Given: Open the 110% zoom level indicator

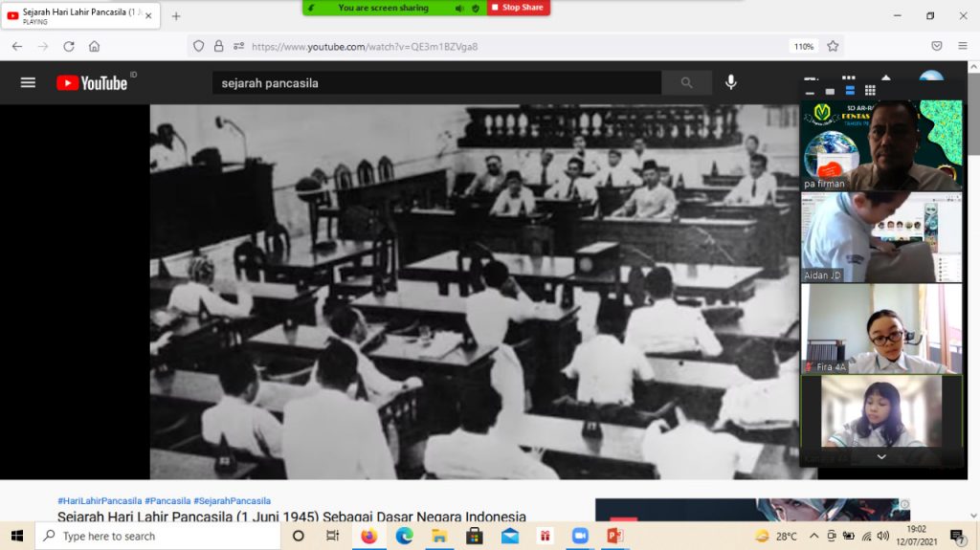Looking at the screenshot, I should [803, 46].
